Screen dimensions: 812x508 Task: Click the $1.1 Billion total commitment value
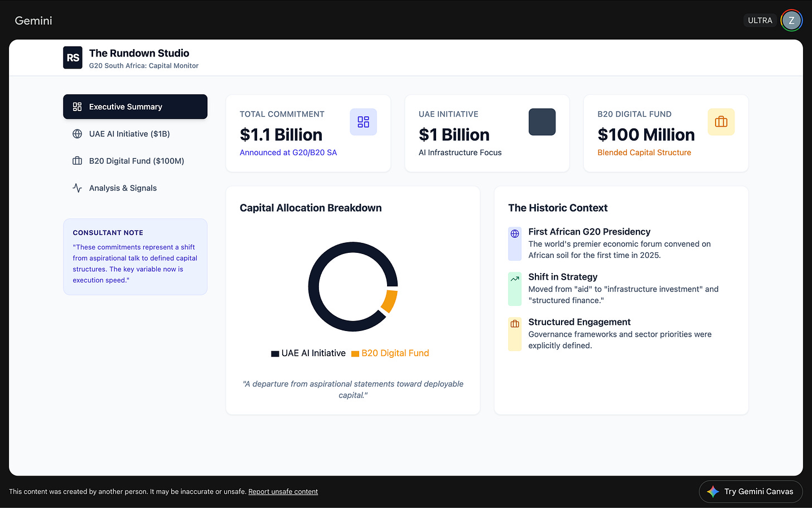(x=281, y=135)
